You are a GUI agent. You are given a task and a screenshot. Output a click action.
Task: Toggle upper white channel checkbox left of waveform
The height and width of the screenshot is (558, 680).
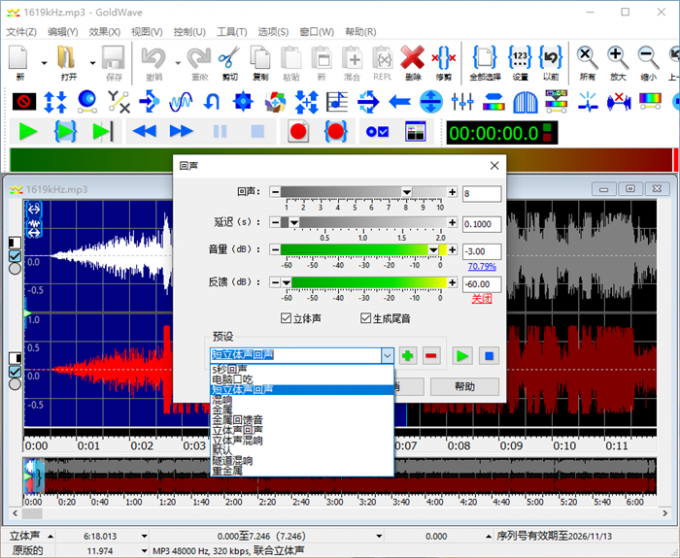click(15, 256)
